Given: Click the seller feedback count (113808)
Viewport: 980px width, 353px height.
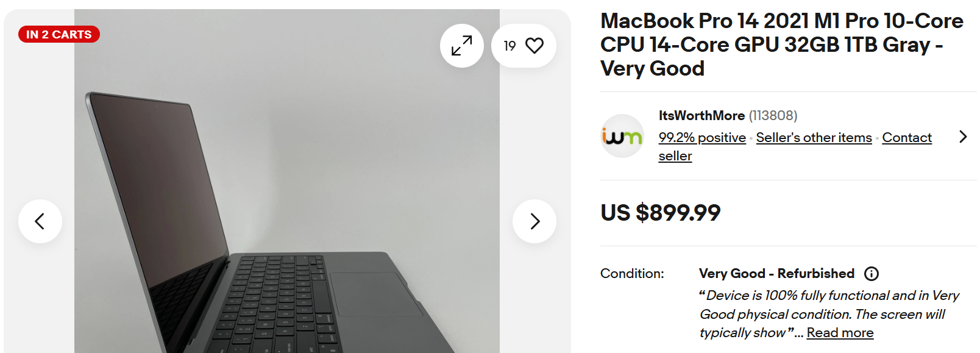Looking at the screenshot, I should click(x=773, y=116).
